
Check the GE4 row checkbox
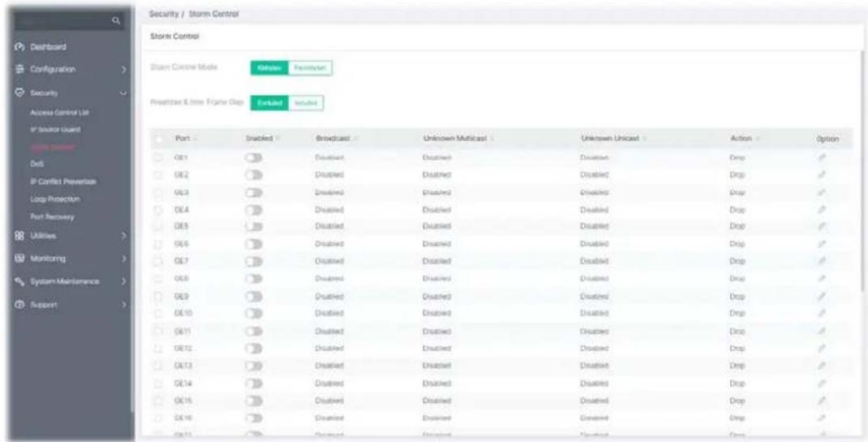(x=159, y=210)
